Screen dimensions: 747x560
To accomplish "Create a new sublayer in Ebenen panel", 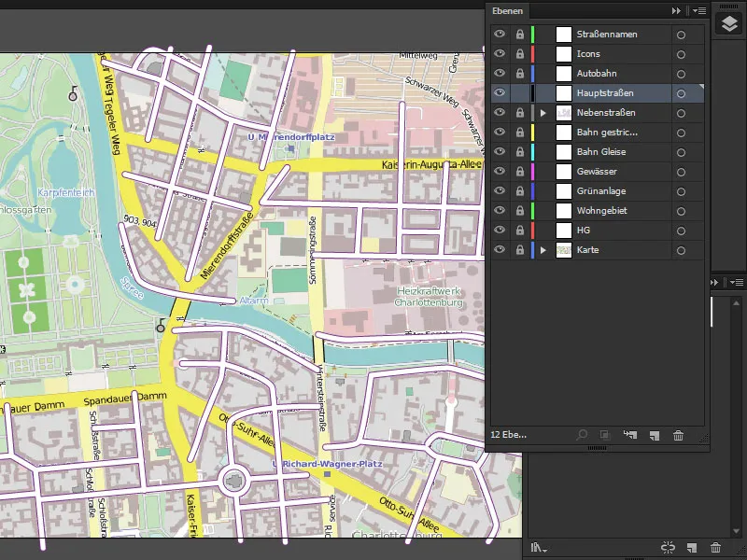I will (x=630, y=435).
